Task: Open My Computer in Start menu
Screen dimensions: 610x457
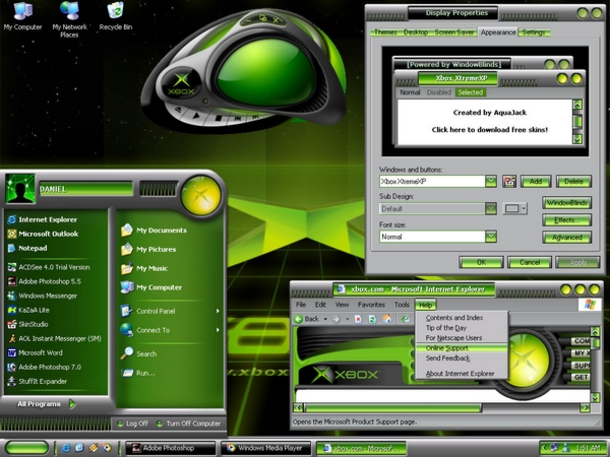Action: click(x=151, y=287)
